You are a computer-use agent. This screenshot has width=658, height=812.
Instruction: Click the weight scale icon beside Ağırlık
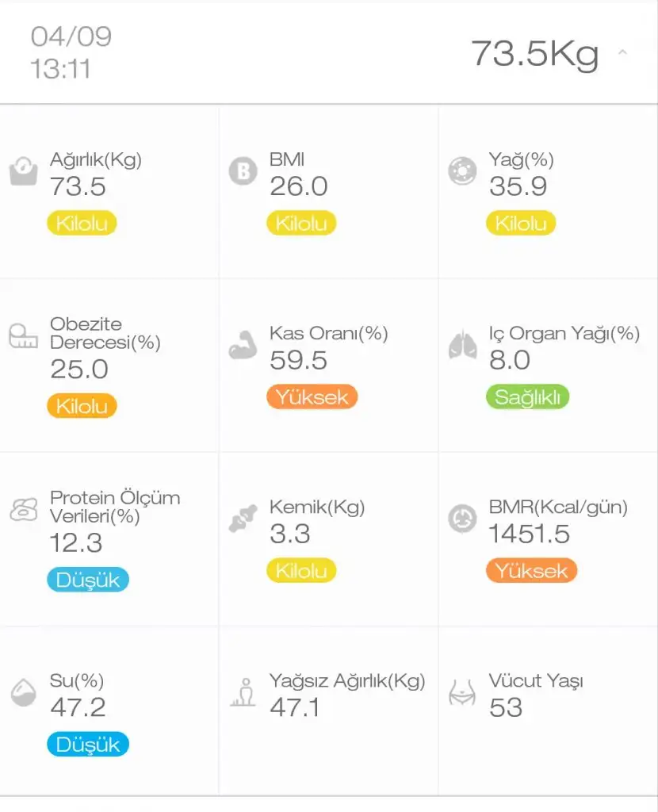[x=24, y=171]
